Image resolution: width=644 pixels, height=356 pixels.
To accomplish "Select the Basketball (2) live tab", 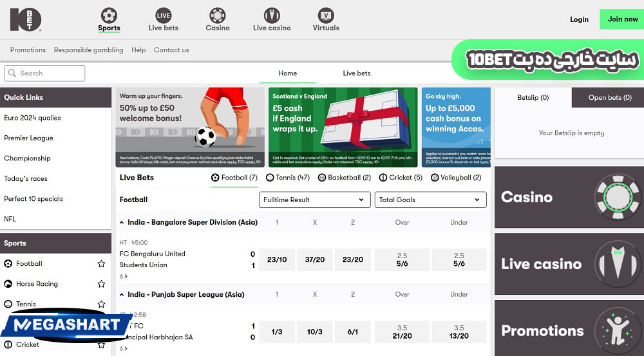I will pyautogui.click(x=345, y=178).
